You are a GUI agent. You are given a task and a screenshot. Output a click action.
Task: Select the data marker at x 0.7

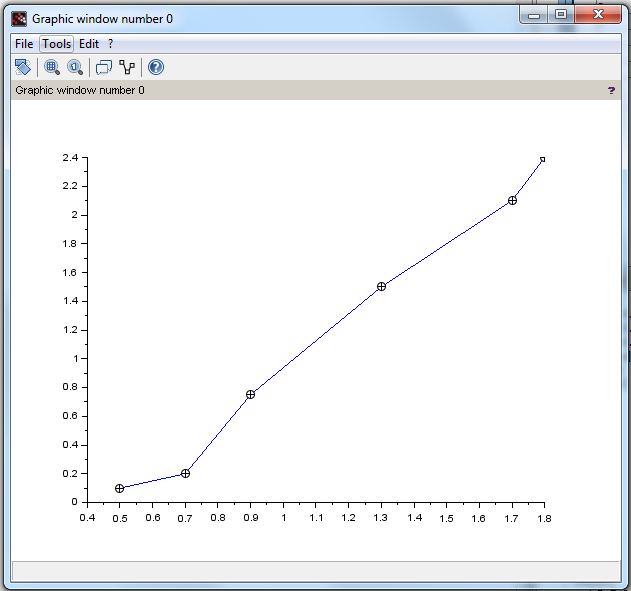(x=185, y=474)
